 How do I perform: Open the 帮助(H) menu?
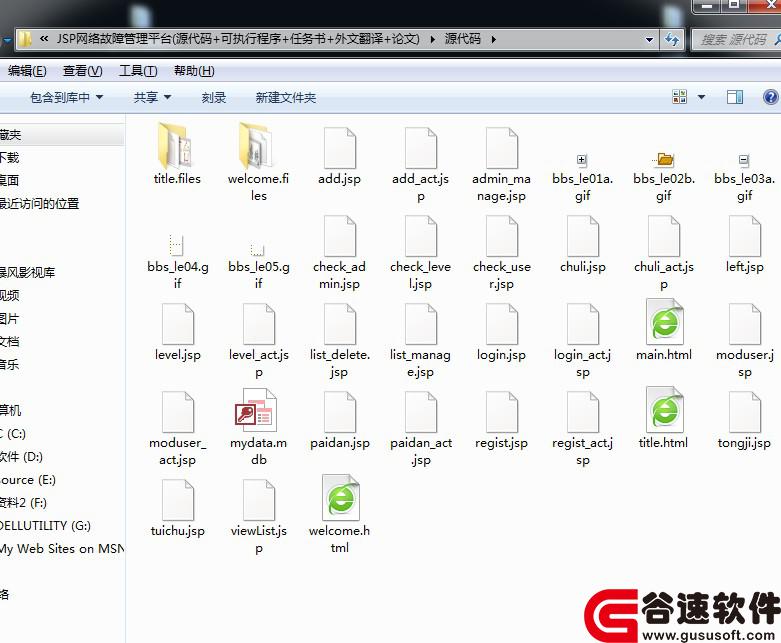coord(194,71)
